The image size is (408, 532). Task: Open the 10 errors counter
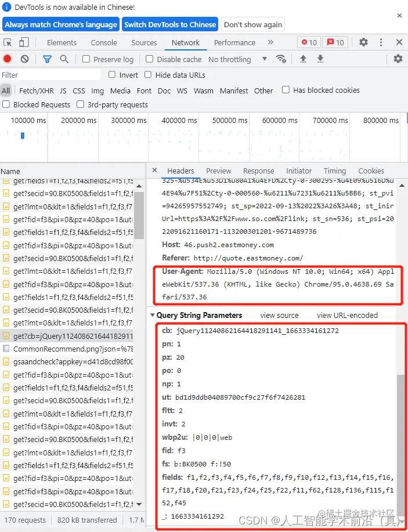[309, 42]
